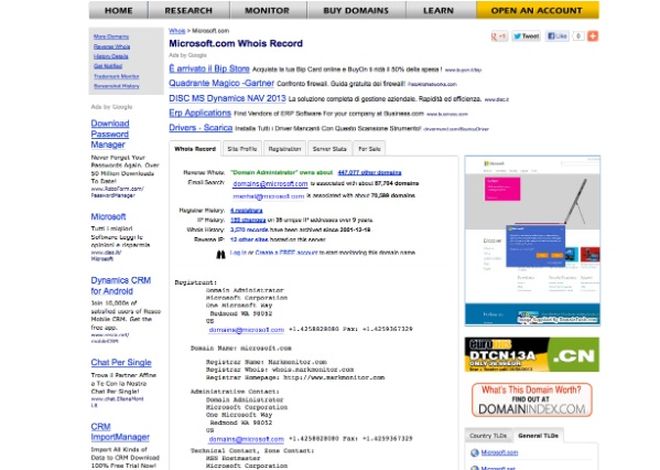Open the 'DISC MS Dynamics NAV 2013' ad
660x470 pixels.
pyautogui.click(x=227, y=98)
